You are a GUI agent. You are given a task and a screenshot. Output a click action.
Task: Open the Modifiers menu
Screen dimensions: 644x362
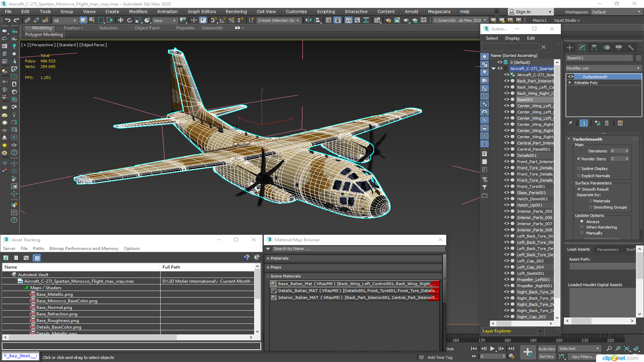[138, 12]
